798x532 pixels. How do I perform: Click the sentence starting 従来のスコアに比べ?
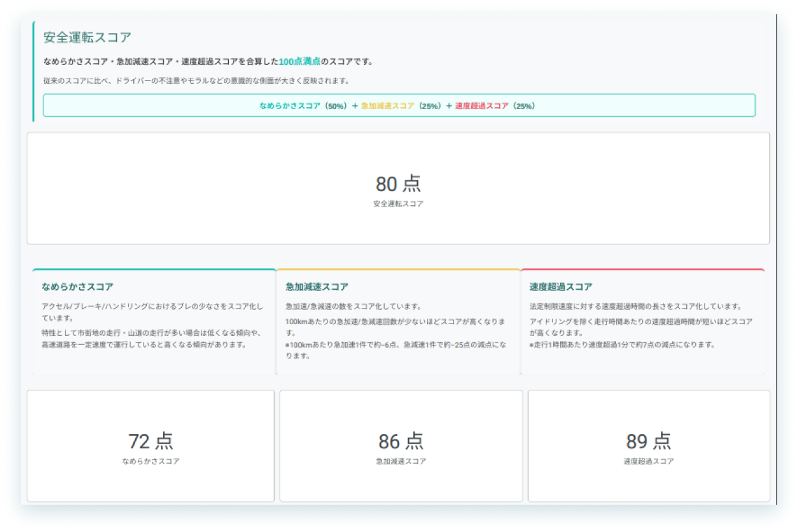196,81
